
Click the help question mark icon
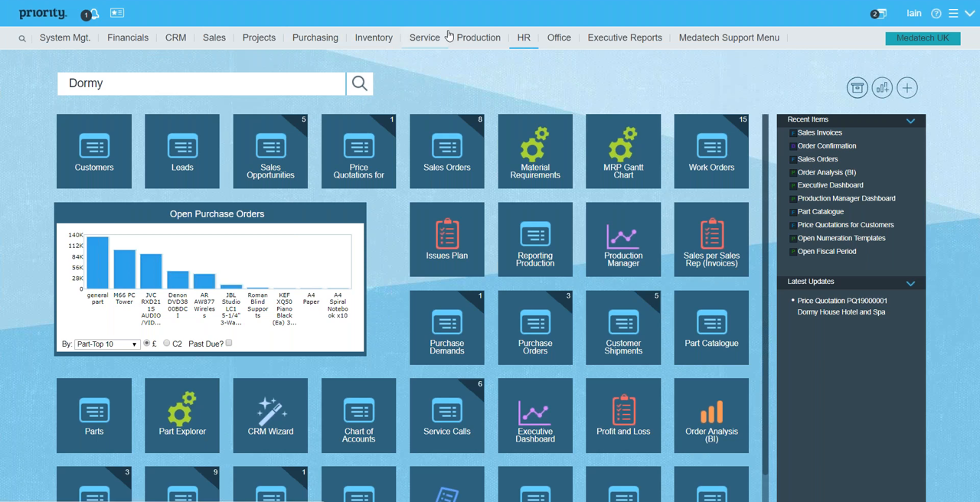pos(936,14)
